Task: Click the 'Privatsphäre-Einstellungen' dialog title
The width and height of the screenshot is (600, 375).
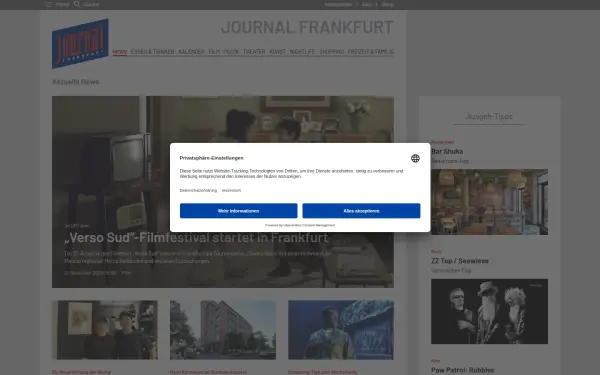Action: (x=212, y=158)
